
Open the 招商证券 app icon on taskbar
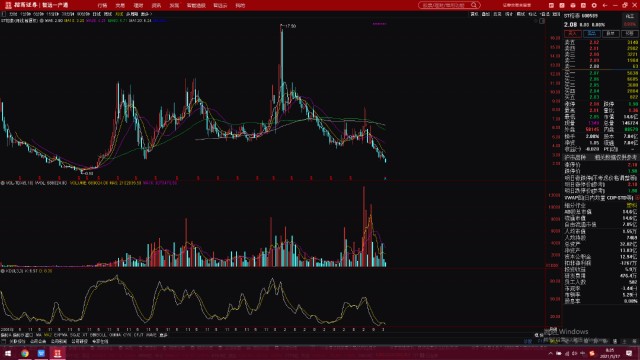click(58, 353)
